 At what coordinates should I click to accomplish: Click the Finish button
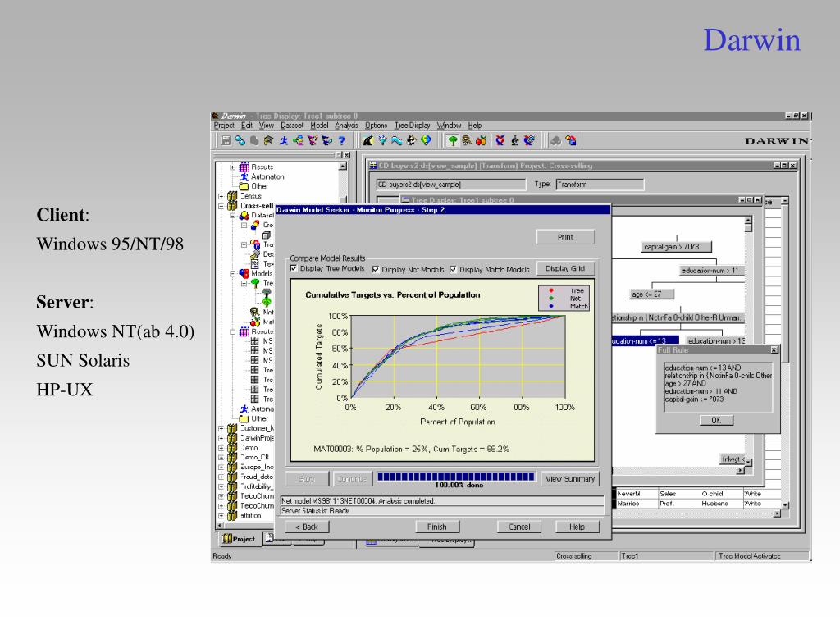click(x=437, y=527)
